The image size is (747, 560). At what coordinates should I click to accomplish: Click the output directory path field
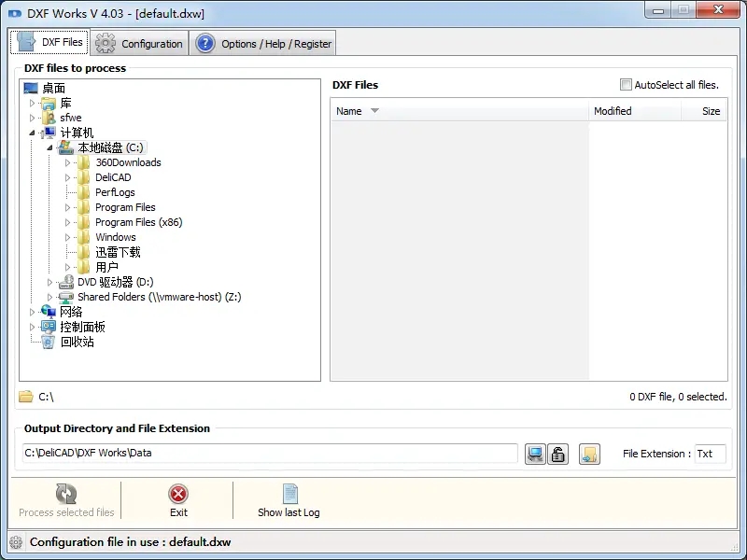(x=270, y=454)
